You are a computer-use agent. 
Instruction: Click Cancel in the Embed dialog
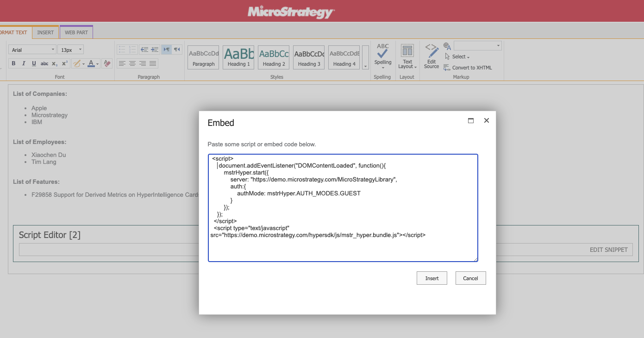coord(470,278)
